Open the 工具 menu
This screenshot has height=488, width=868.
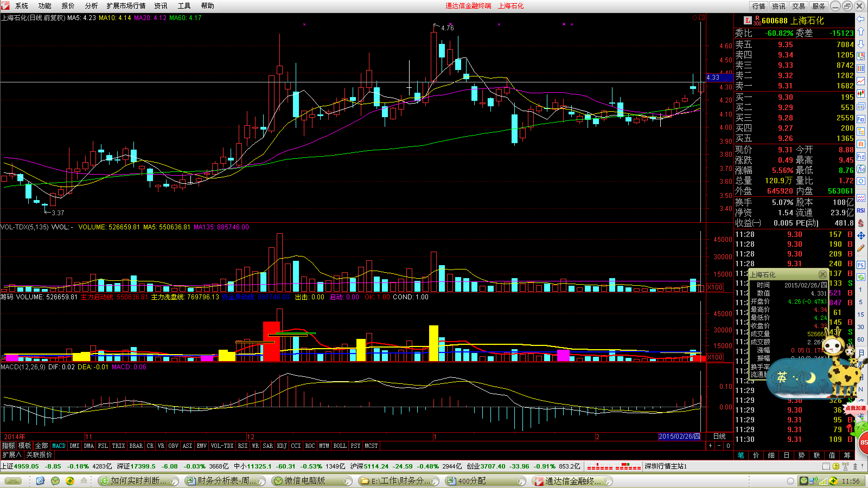(x=184, y=6)
